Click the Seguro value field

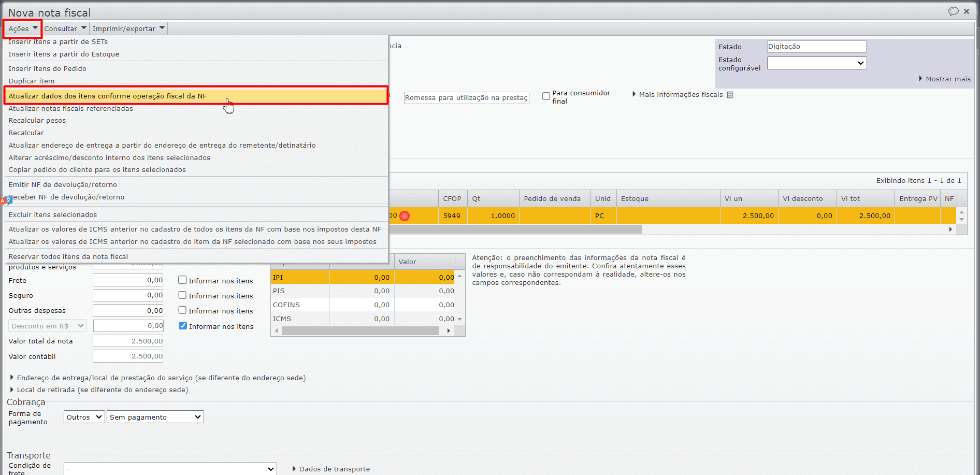(x=128, y=295)
